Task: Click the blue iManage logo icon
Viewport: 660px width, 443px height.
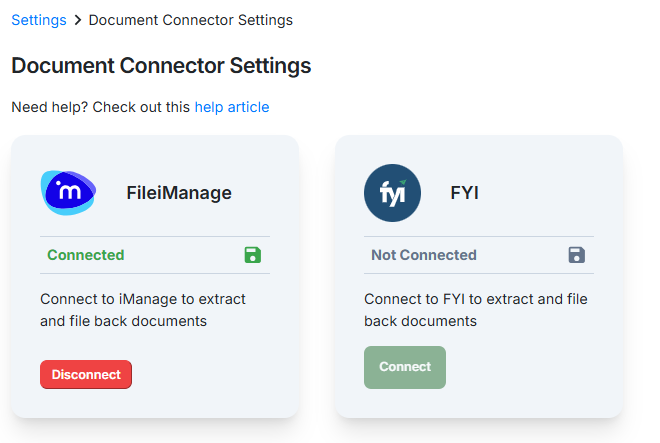Action: pos(68,192)
